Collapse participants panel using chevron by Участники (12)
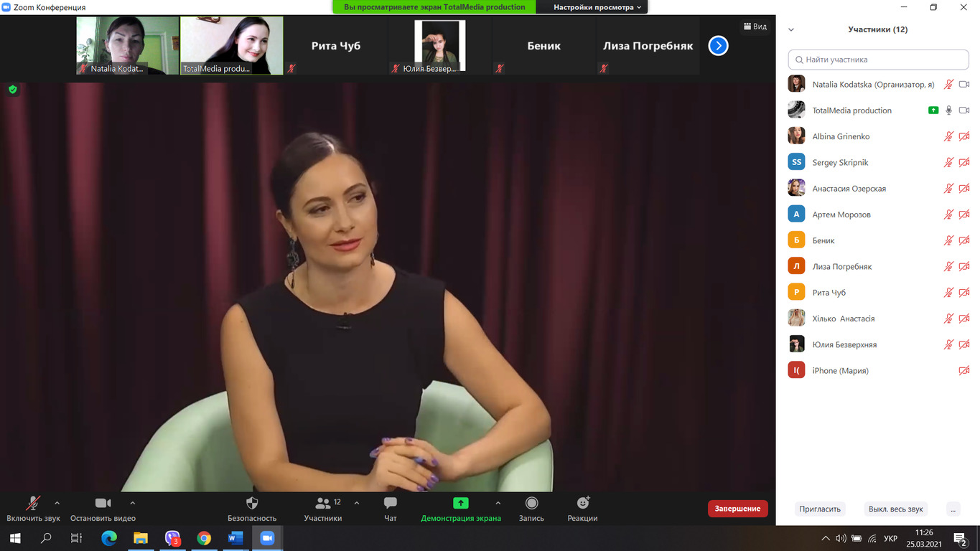980x551 pixels. point(791,29)
